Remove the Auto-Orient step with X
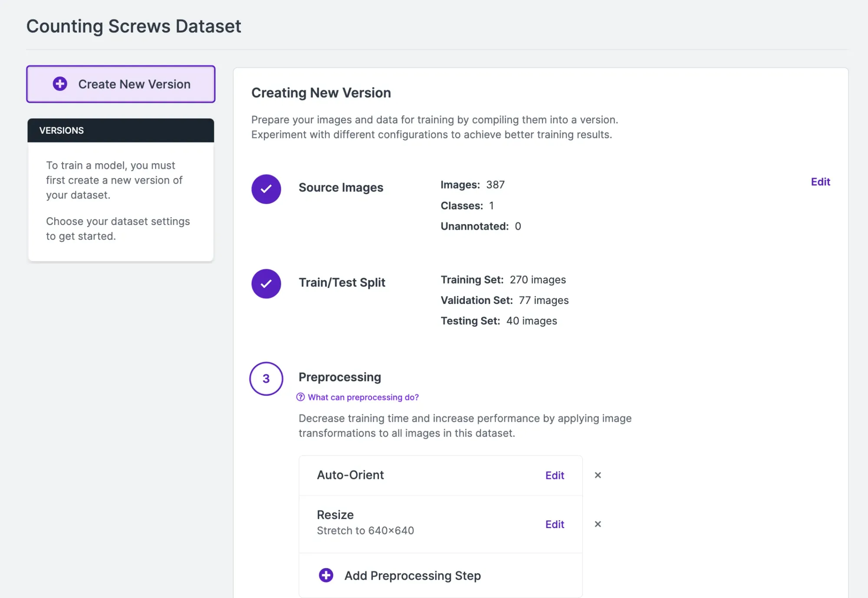 pos(598,475)
